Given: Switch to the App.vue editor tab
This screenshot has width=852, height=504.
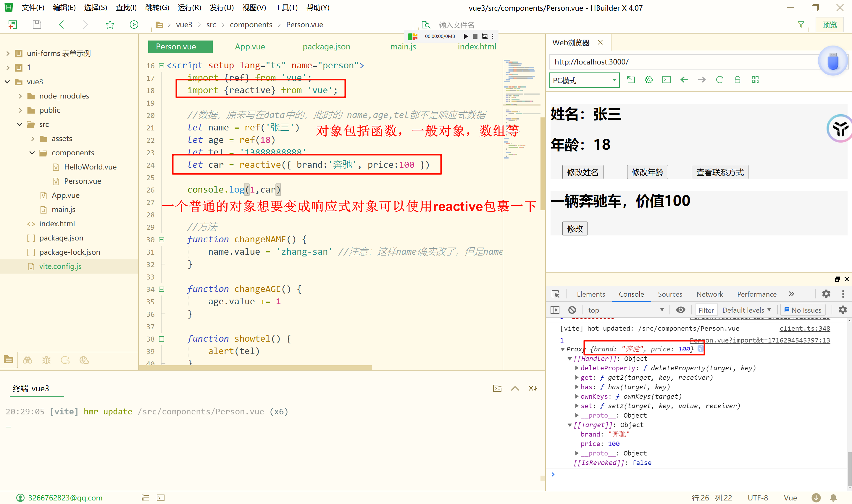Looking at the screenshot, I should [x=250, y=46].
